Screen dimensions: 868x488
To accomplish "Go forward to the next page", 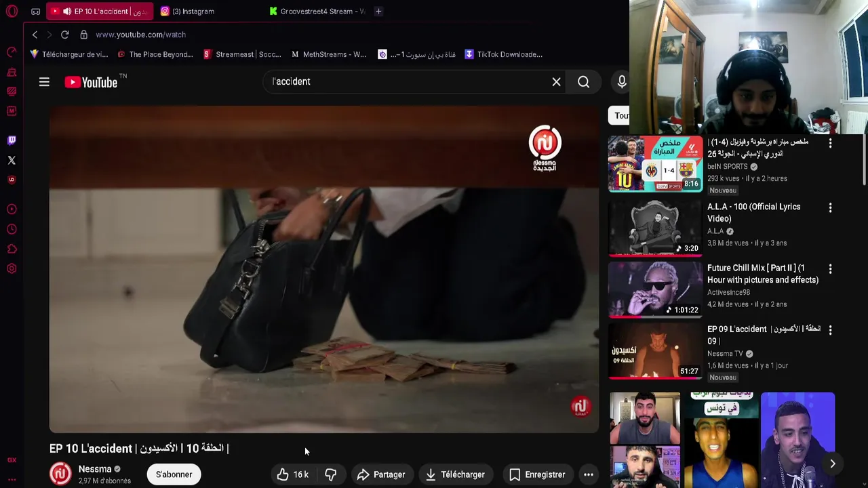I will tap(50, 35).
